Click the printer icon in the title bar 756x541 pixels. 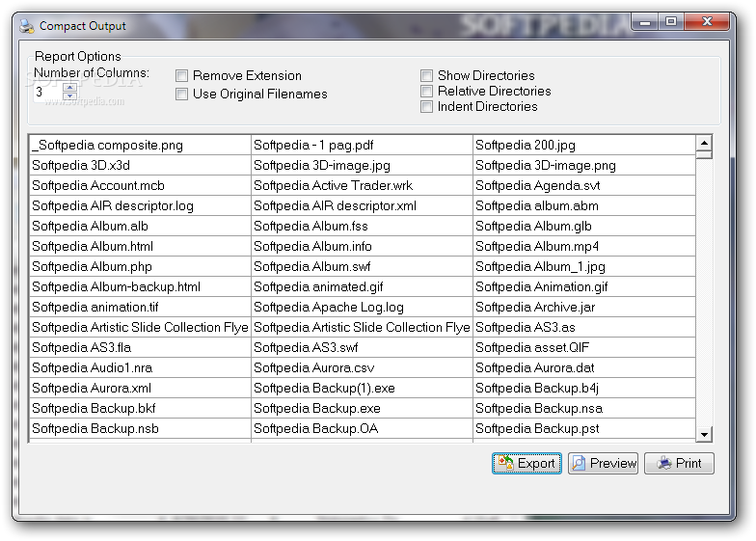27,26
